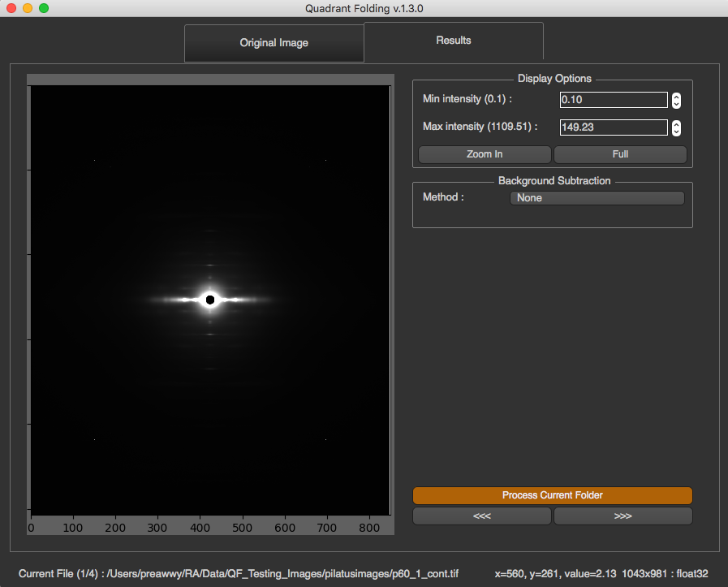Decrease Min intensity with stepper down arrow
The height and width of the screenshot is (587, 728).
point(677,104)
